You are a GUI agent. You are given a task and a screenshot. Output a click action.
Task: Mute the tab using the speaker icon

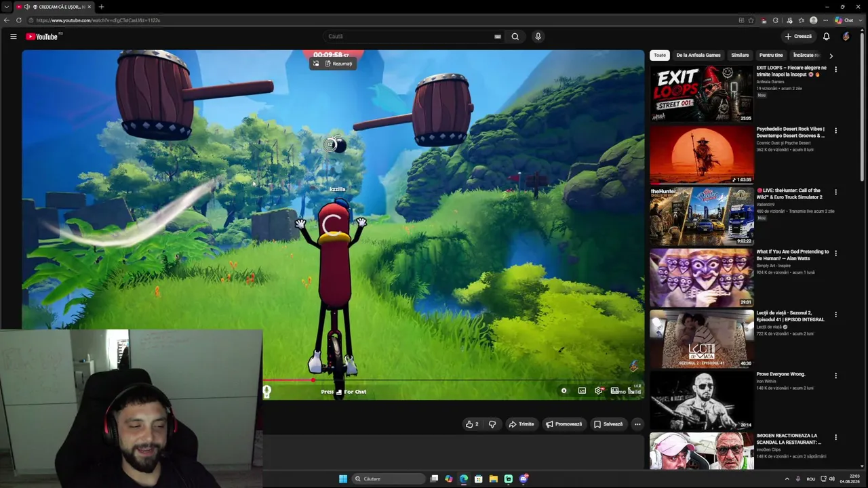click(27, 7)
